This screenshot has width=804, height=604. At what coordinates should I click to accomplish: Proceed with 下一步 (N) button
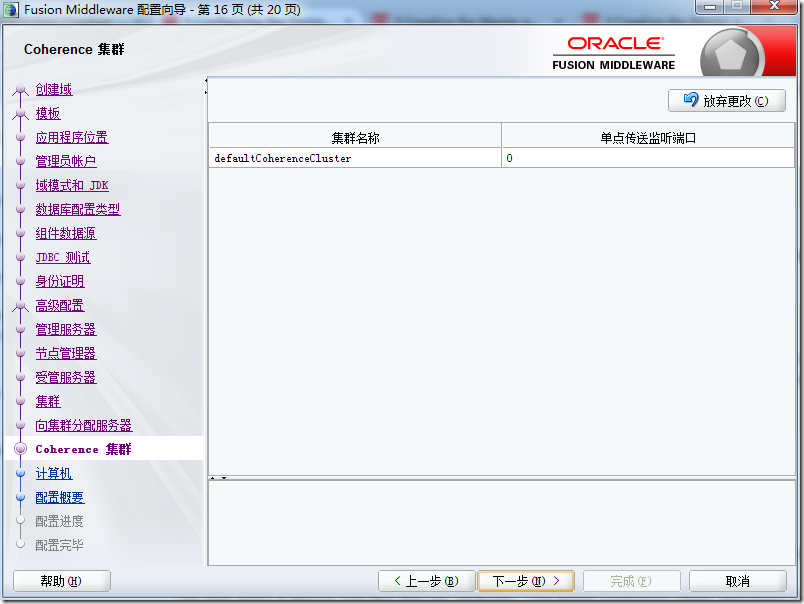526,581
